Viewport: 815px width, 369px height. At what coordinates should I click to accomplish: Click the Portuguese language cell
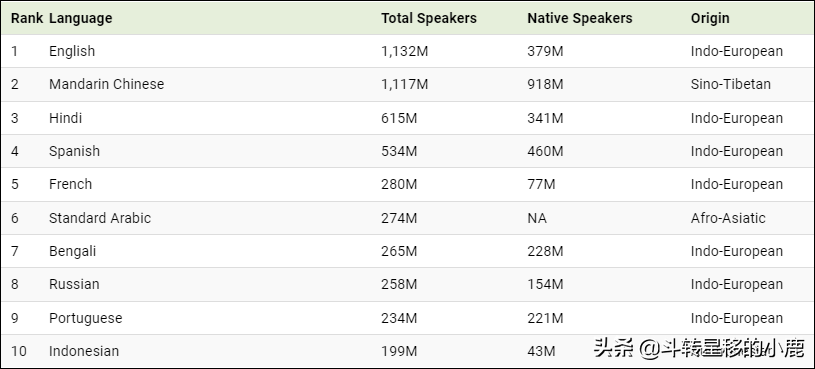click(x=86, y=318)
